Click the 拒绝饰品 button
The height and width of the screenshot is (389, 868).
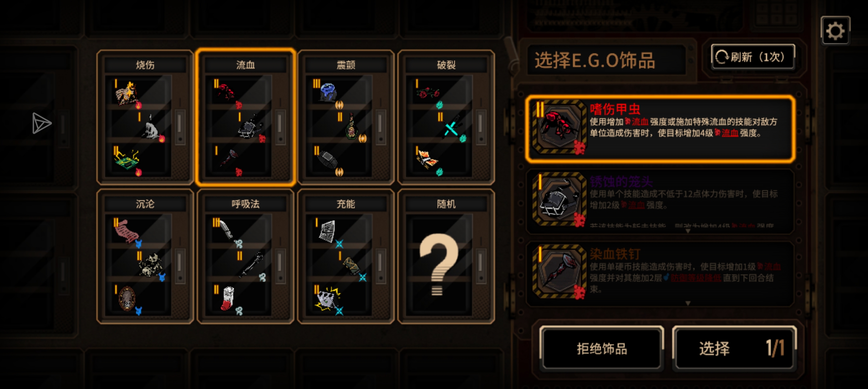coord(601,348)
